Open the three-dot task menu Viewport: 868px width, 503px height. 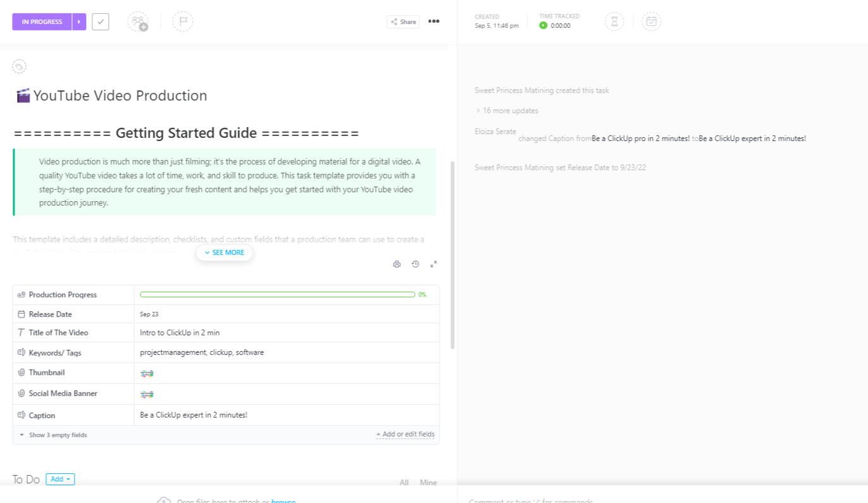433,22
